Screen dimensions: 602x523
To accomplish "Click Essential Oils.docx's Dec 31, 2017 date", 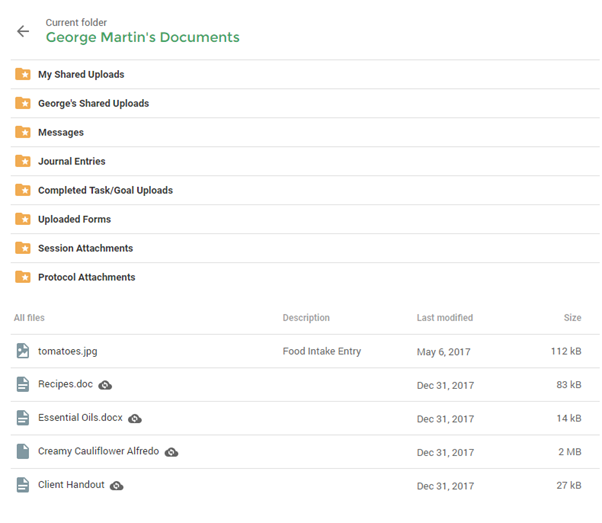I will [x=445, y=419].
